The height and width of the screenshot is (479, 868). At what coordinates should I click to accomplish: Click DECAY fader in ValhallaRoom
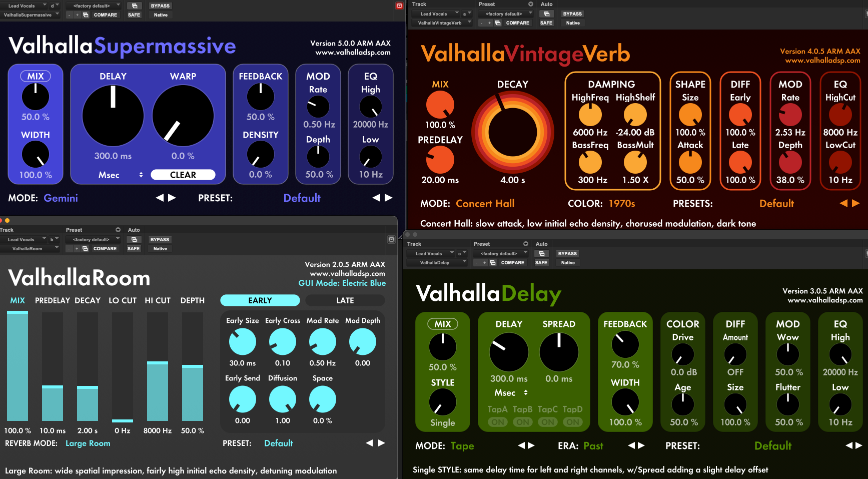[x=88, y=366]
